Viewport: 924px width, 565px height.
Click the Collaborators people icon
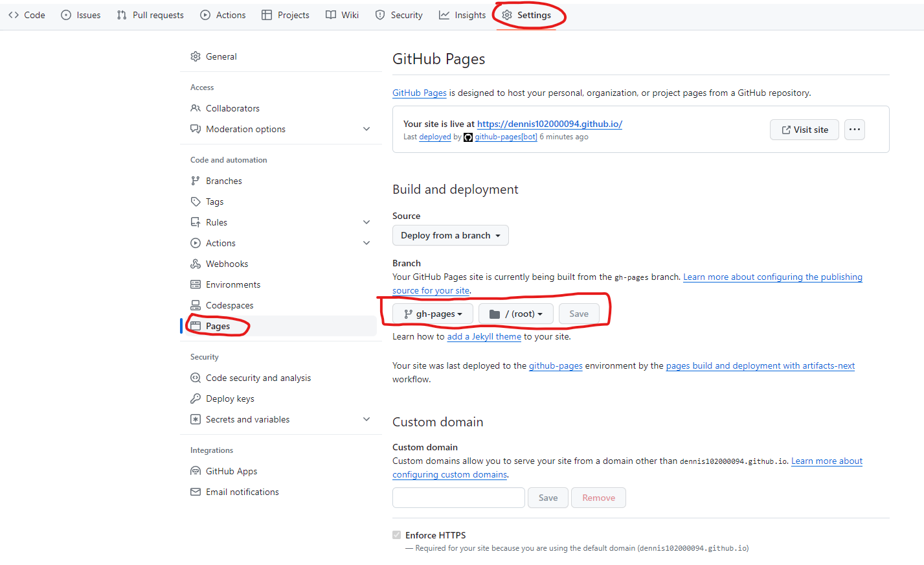(196, 108)
